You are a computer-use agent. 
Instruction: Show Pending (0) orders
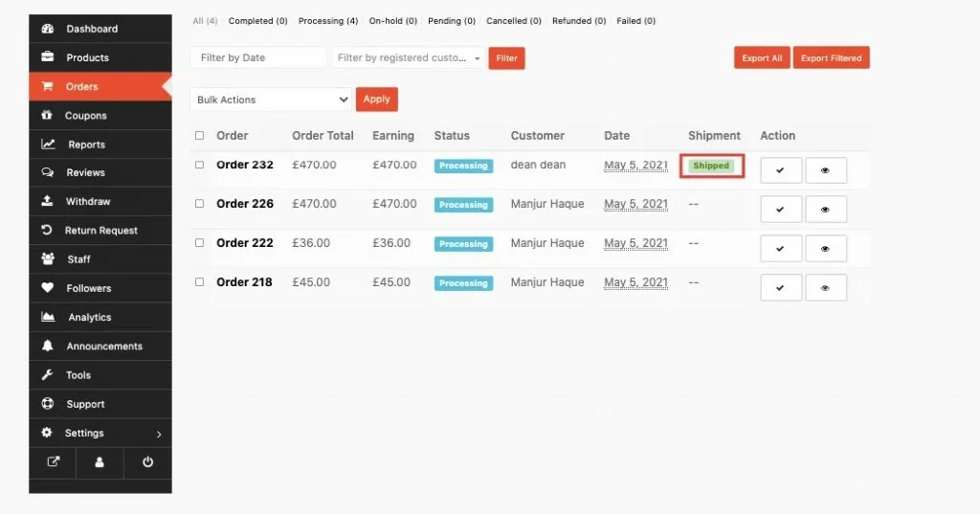tap(452, 21)
